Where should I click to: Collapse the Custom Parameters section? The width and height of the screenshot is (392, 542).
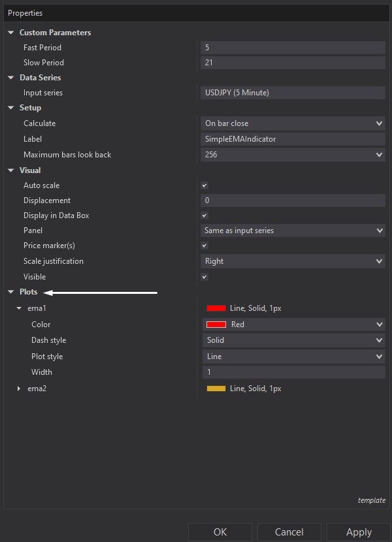[x=10, y=32]
